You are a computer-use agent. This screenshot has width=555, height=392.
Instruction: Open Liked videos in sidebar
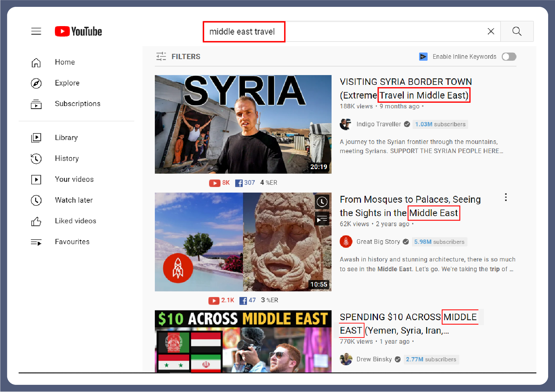click(76, 221)
